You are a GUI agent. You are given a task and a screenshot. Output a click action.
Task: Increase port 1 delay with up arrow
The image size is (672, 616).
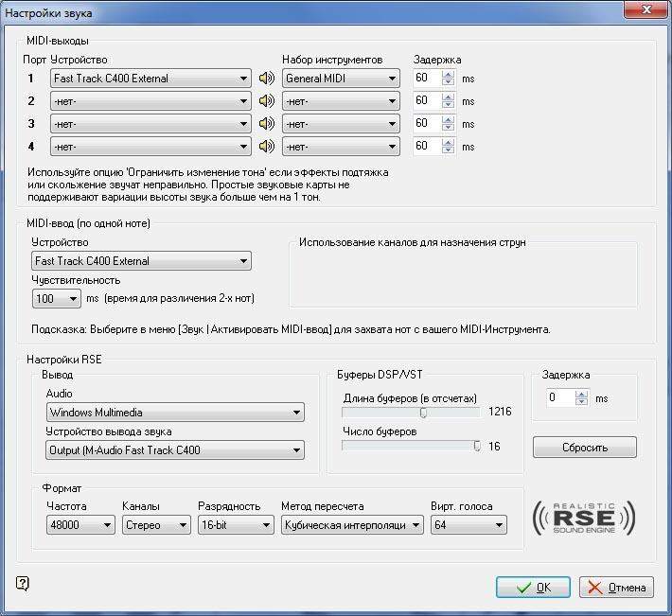(449, 74)
